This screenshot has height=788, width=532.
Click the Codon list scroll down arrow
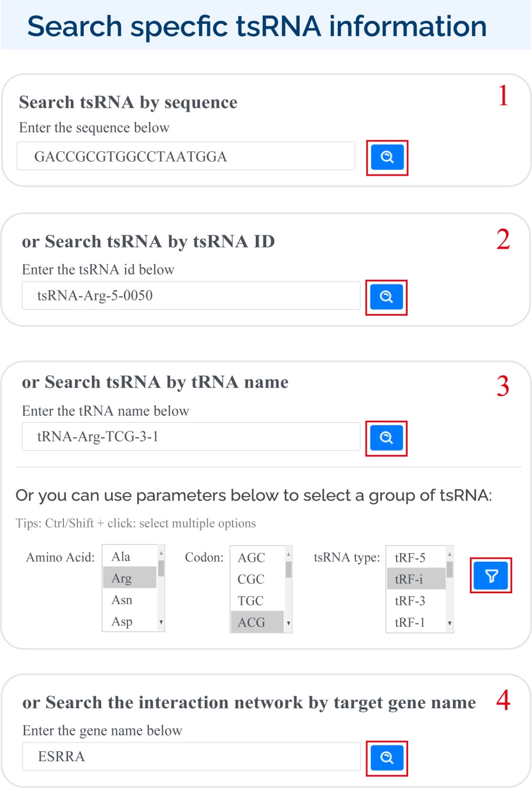click(x=288, y=624)
